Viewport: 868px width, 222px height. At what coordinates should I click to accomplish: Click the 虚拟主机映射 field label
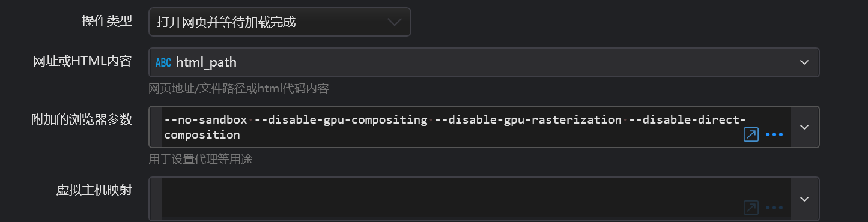point(94,190)
